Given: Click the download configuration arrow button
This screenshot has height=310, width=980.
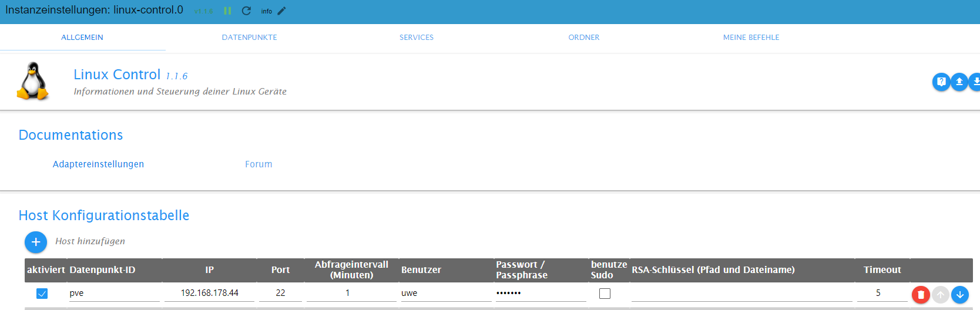Looking at the screenshot, I should [x=975, y=82].
